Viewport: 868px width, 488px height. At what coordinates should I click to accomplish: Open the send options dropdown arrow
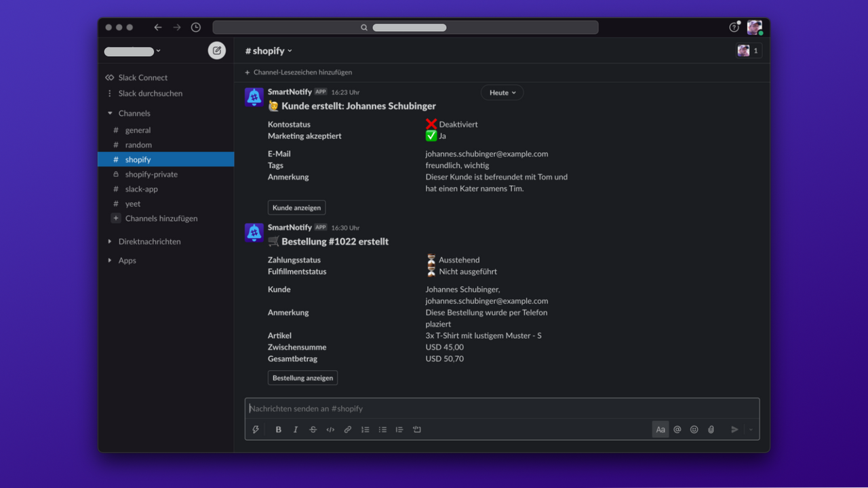751,429
